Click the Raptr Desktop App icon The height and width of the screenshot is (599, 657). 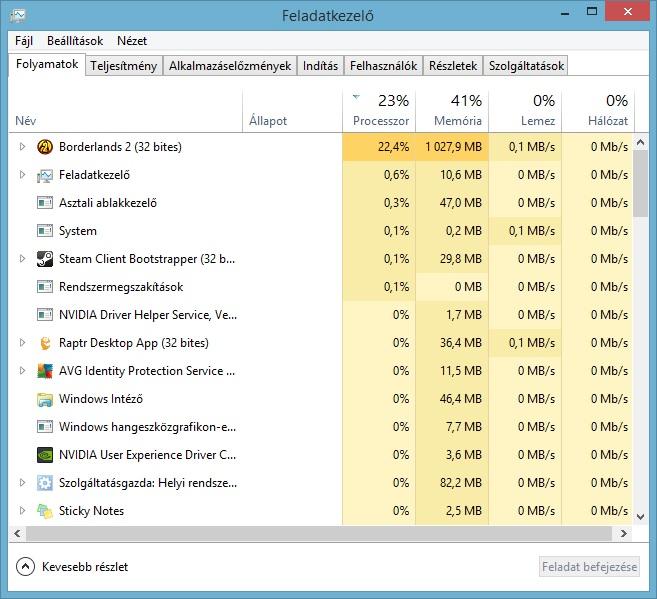click(x=45, y=343)
